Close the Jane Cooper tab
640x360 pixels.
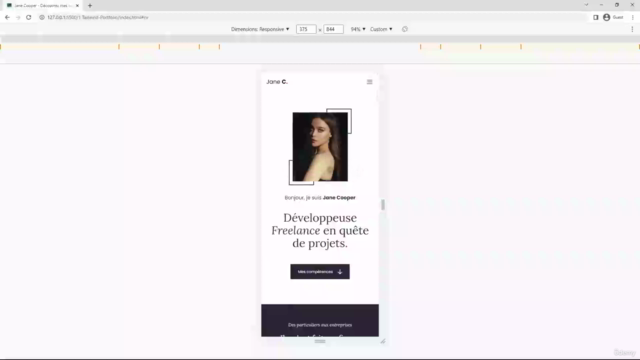(x=77, y=6)
